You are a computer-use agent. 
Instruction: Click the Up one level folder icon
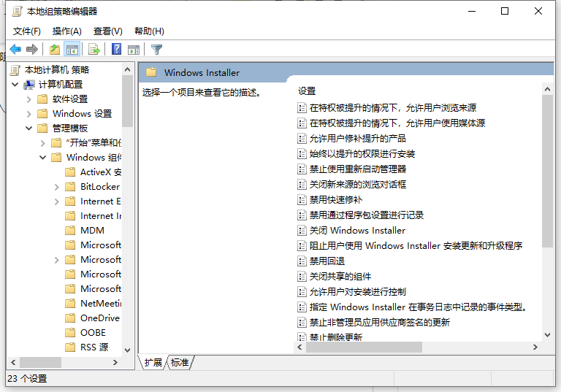click(55, 50)
